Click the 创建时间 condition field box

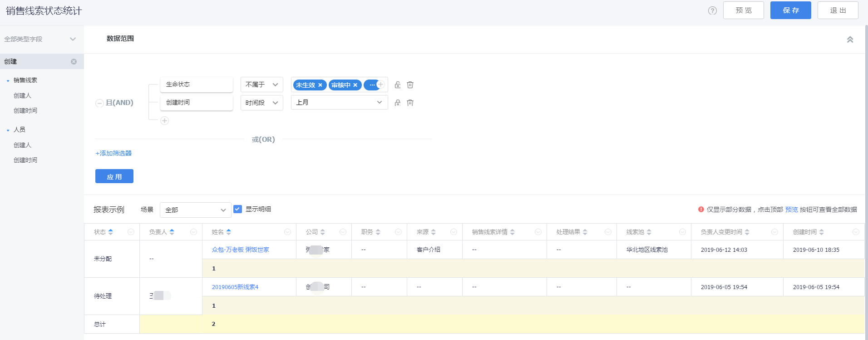197,103
